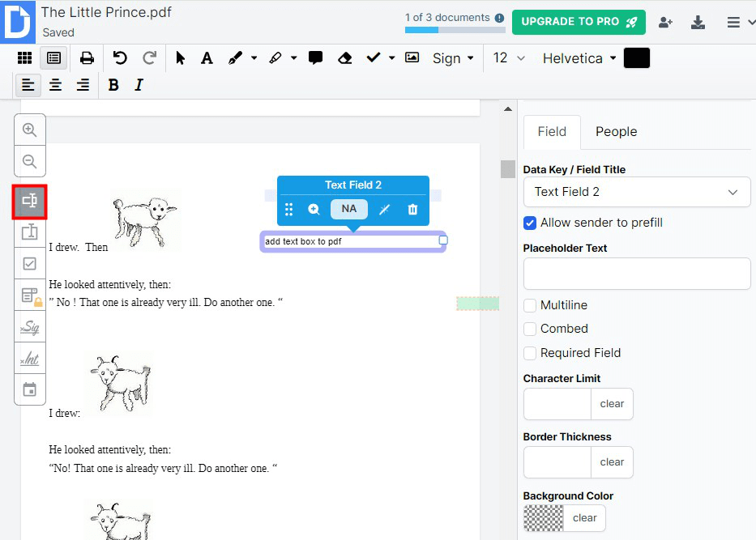The image size is (756, 540).
Task: Center align text
Action: [55, 85]
